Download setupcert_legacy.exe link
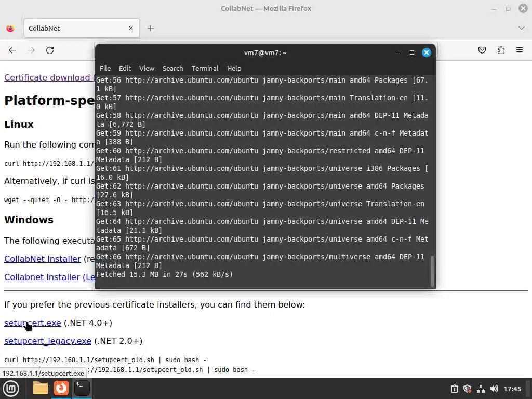532x399 pixels. coord(47,341)
